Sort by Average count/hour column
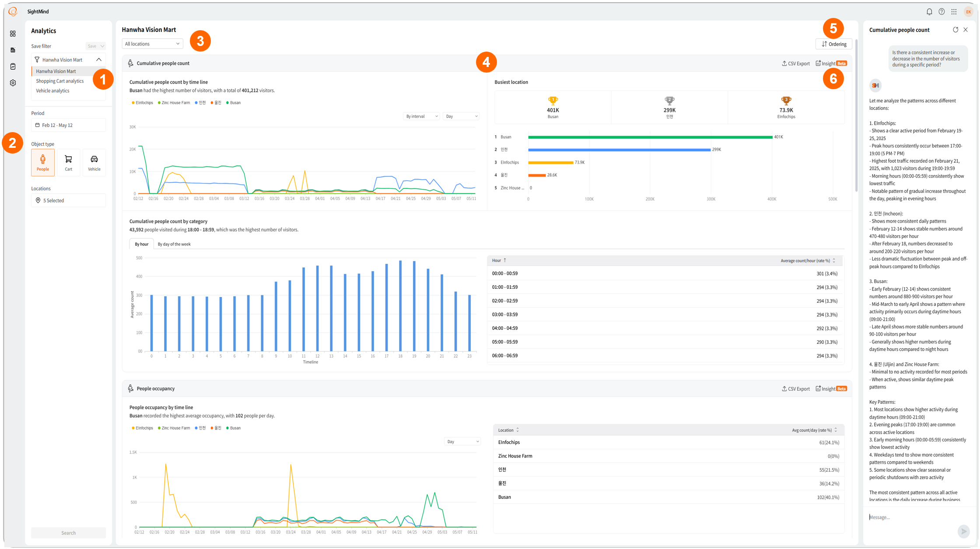 point(808,261)
